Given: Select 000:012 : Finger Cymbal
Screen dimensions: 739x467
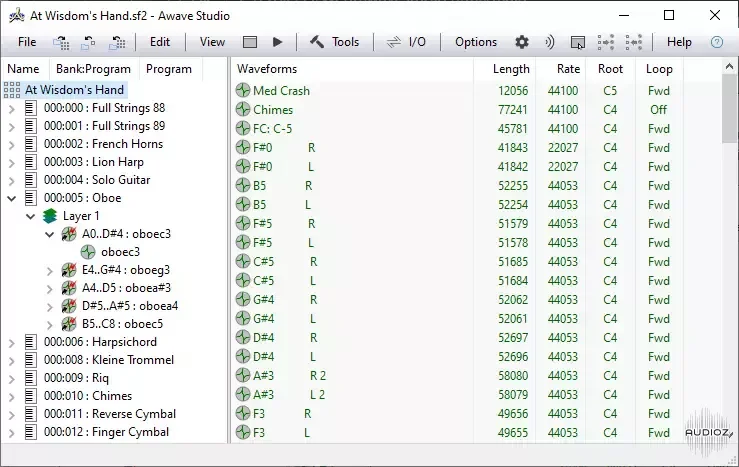Looking at the screenshot, I should (x=106, y=432).
